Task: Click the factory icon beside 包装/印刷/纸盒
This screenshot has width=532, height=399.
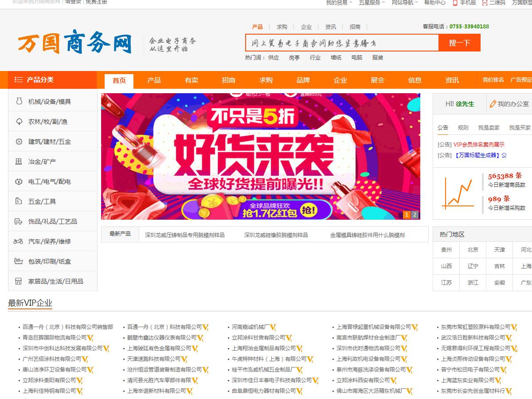Action: coord(19,261)
